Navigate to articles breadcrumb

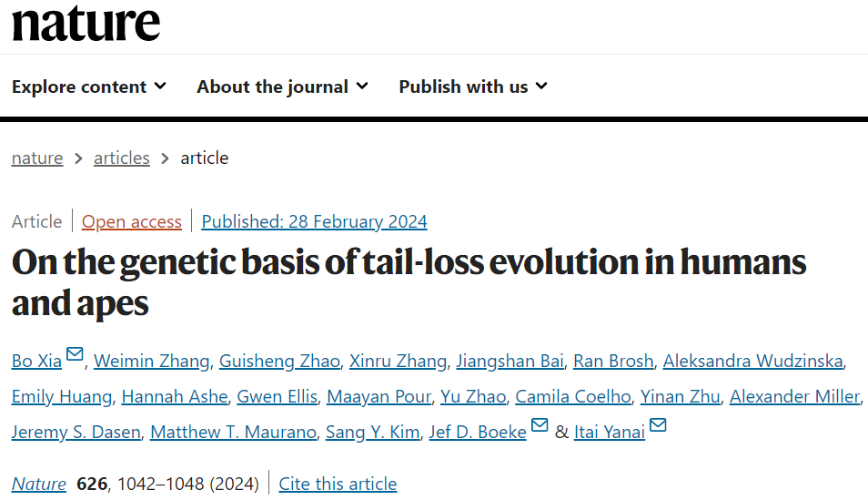tap(121, 158)
